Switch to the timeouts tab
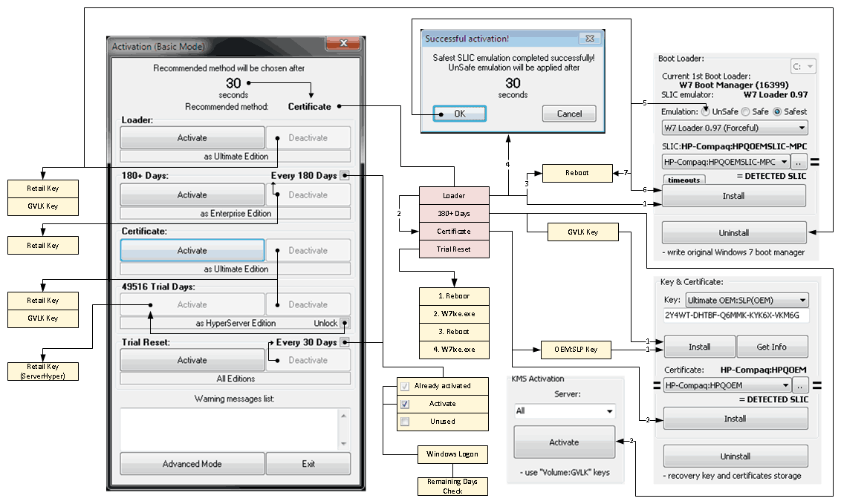Image resolution: width=841 pixels, height=504 pixels. tap(683, 180)
